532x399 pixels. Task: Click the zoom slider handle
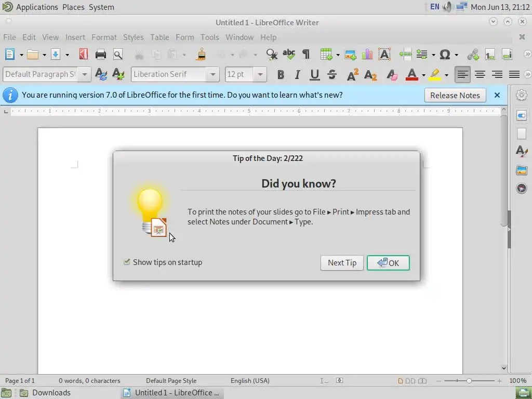click(x=469, y=381)
